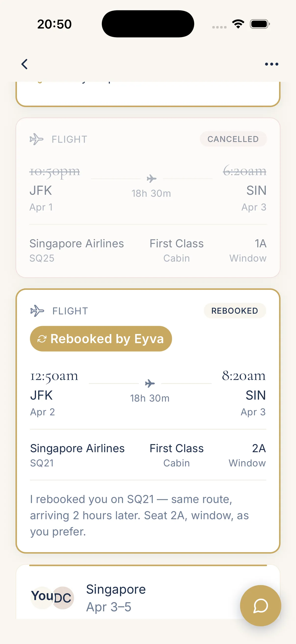This screenshot has width=296, height=644.
Task: Open the chat bubble floating button
Action: (x=260, y=605)
